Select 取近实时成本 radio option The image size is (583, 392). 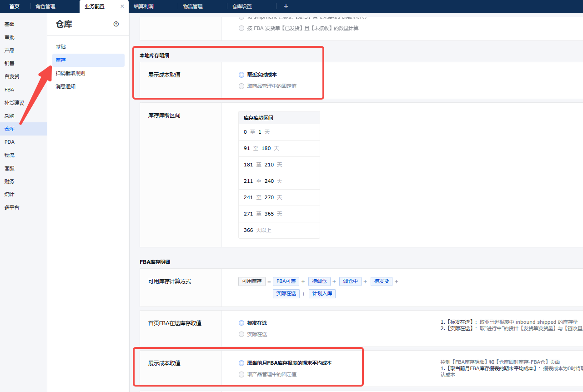[x=241, y=75]
